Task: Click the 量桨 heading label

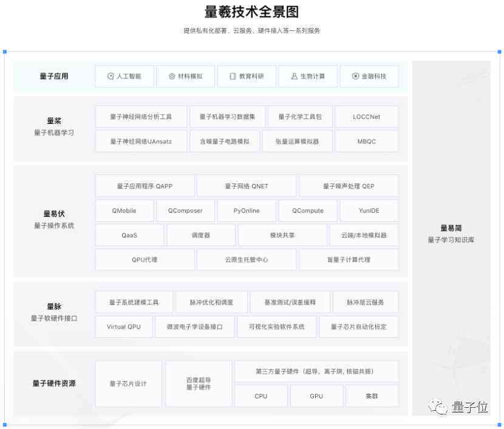Action: 54,121
